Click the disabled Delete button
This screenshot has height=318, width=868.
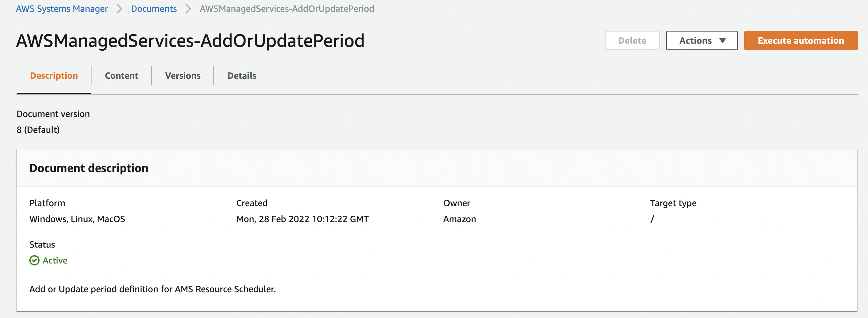(x=632, y=40)
